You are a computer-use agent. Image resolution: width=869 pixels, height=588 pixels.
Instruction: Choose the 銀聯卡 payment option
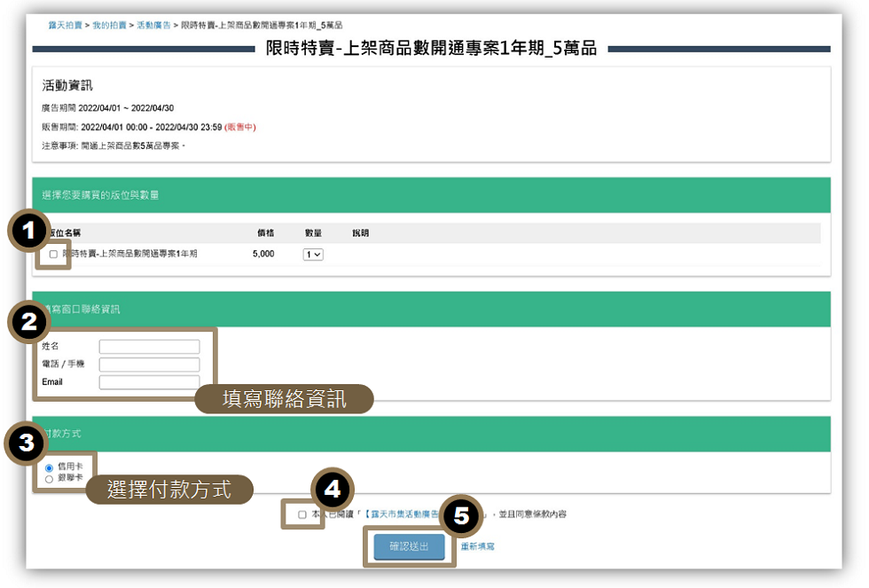49,479
